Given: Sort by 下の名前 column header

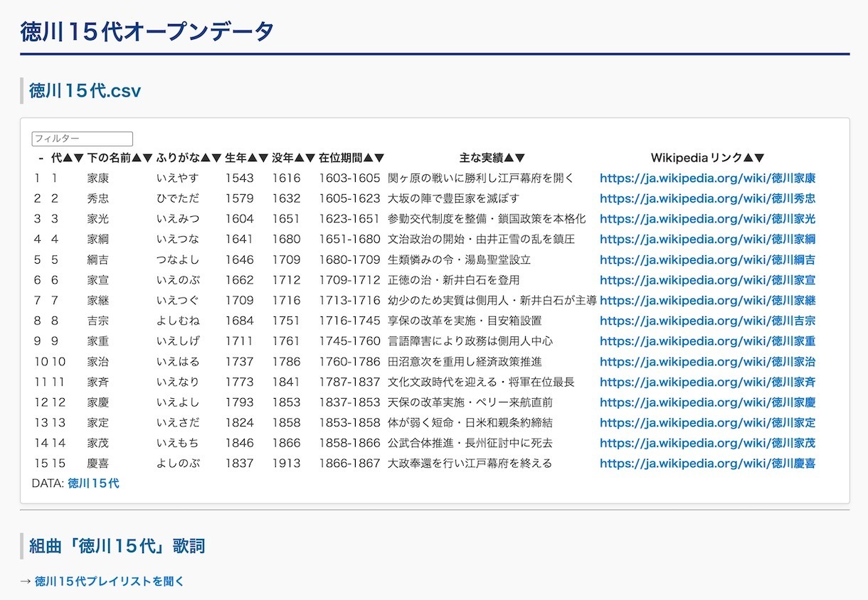Looking at the screenshot, I should click(120, 158).
